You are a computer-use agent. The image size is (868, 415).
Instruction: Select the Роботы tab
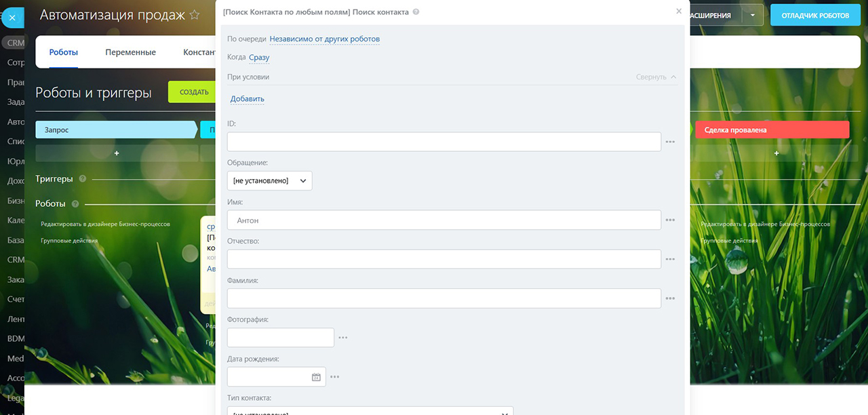click(x=64, y=52)
